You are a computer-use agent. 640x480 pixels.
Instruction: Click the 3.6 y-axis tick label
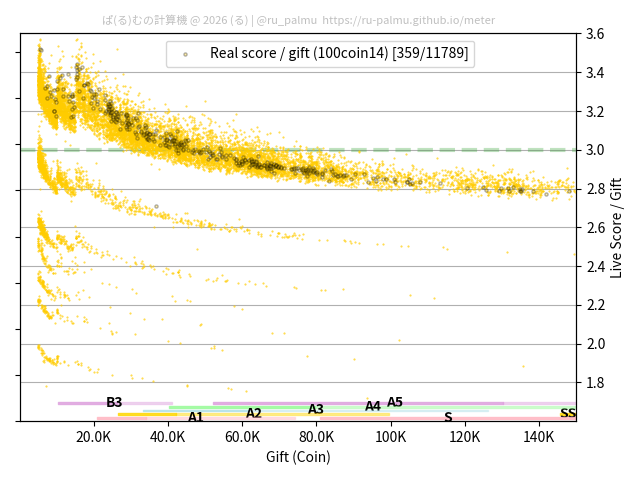[x=594, y=34]
